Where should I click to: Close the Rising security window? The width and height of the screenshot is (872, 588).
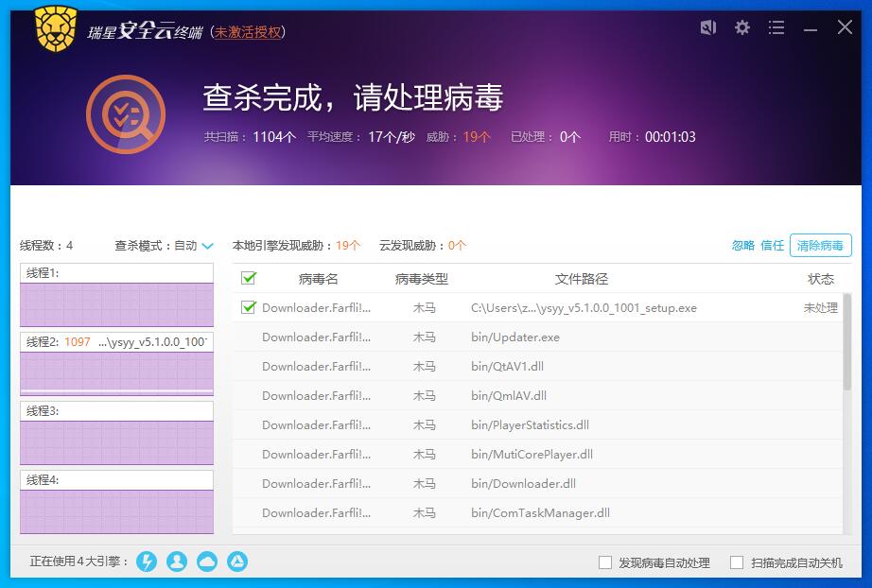[x=845, y=27]
